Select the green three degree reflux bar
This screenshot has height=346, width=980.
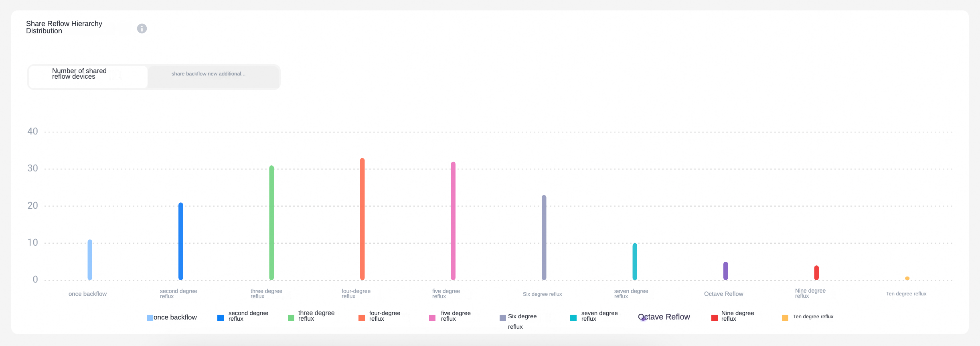(x=271, y=223)
